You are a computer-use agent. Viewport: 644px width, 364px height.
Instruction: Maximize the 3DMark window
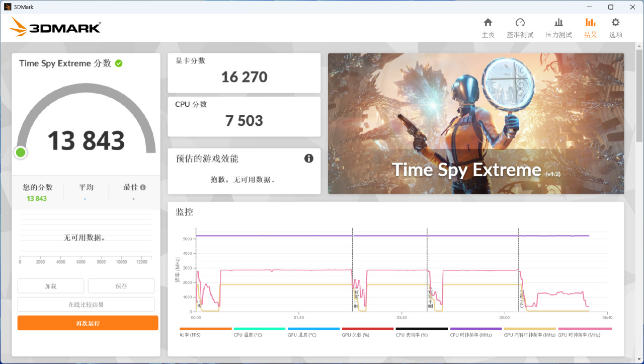point(611,7)
